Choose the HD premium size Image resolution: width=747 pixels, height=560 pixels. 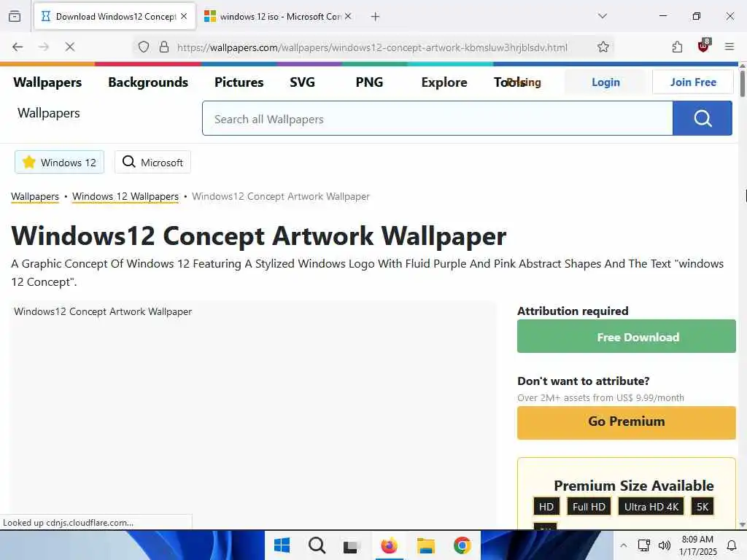tap(546, 507)
